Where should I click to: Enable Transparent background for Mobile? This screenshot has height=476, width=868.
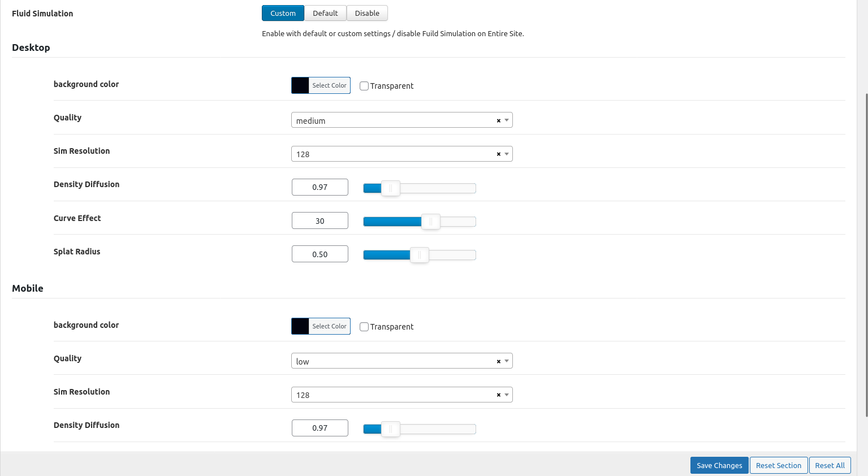pos(364,327)
